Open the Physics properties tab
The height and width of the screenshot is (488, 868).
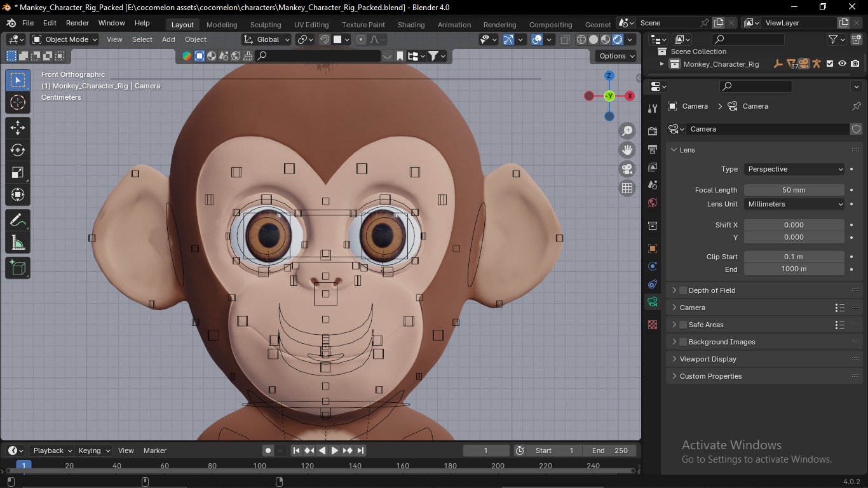(653, 266)
